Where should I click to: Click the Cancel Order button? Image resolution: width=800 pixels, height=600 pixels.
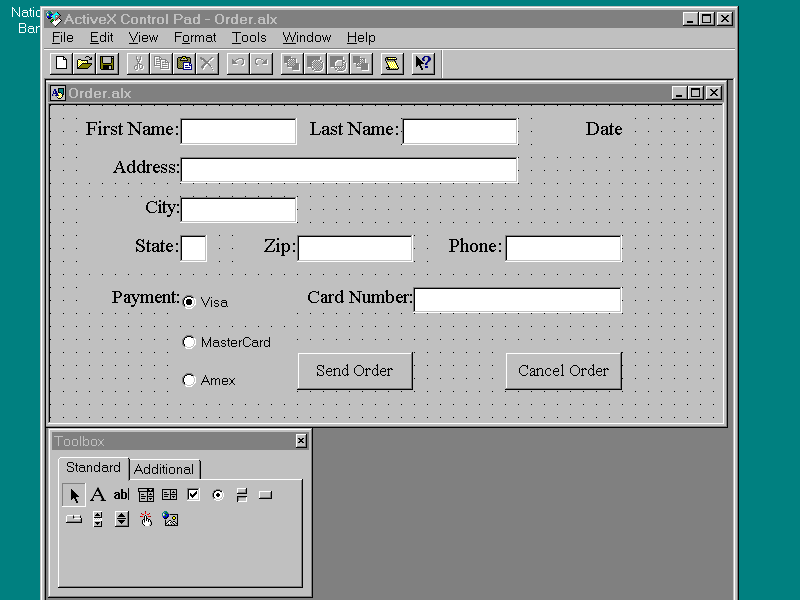point(563,371)
